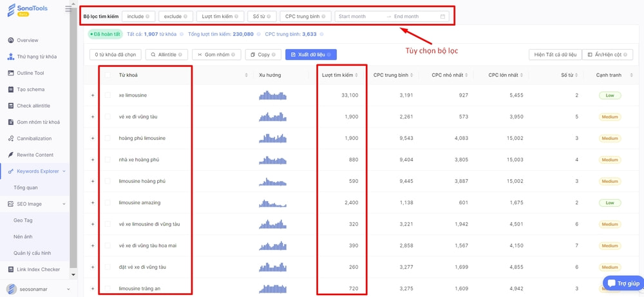Click the Cannibalization icon in sidebar

[11, 139]
